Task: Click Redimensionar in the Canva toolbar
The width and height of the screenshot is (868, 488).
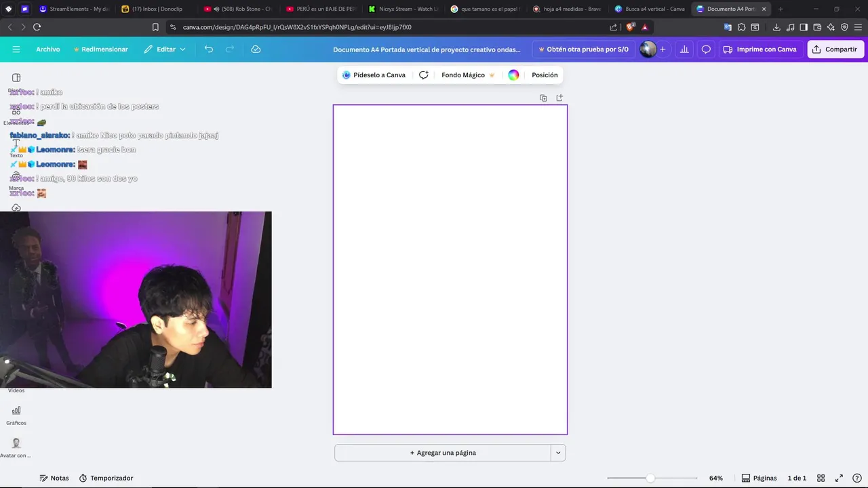Action: click(100, 49)
